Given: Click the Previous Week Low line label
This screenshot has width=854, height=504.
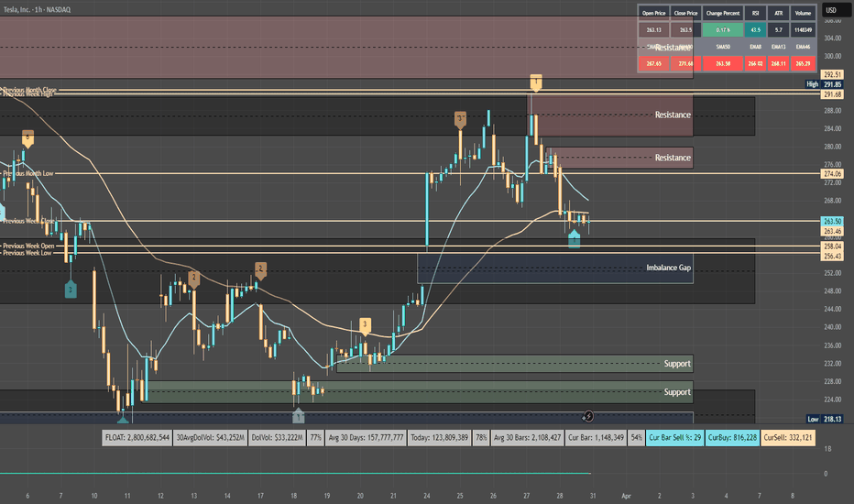Looking at the screenshot, I should (27, 253).
